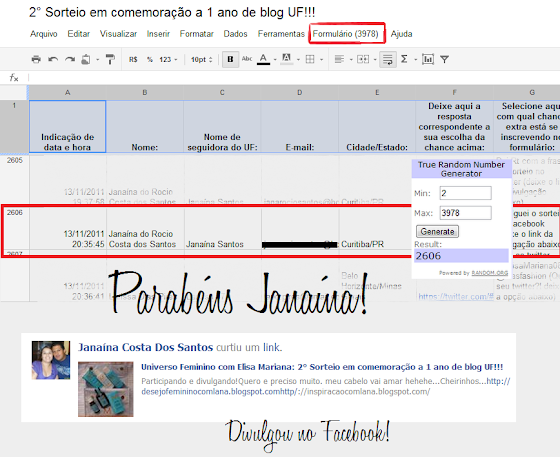
Task: Click the spreadsheet title text
Action: click(x=172, y=12)
